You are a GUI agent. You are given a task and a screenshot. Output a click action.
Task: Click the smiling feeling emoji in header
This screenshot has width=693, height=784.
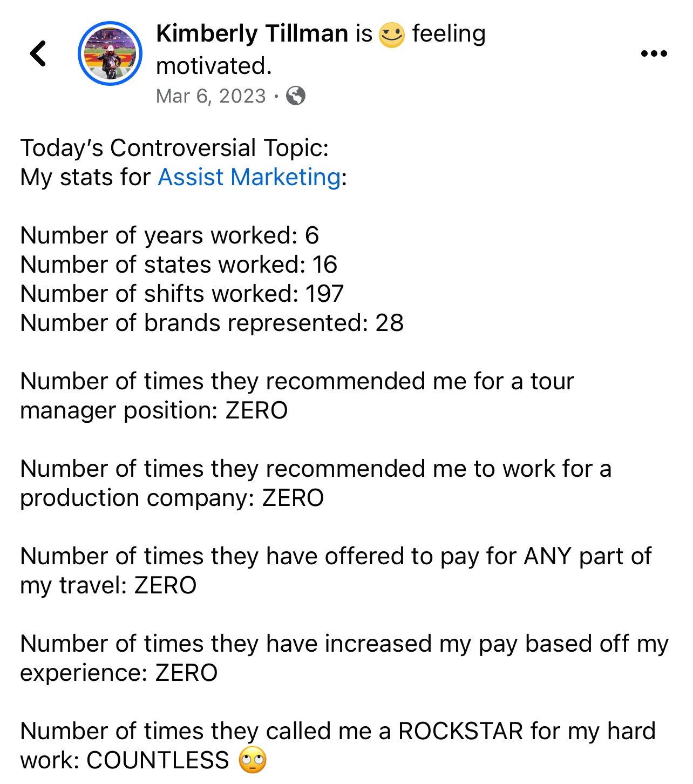point(392,35)
